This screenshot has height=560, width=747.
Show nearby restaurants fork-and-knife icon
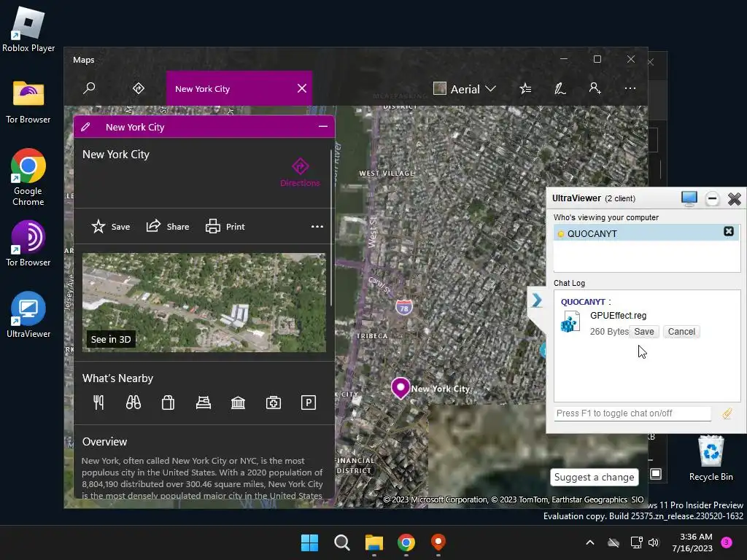[x=98, y=402]
